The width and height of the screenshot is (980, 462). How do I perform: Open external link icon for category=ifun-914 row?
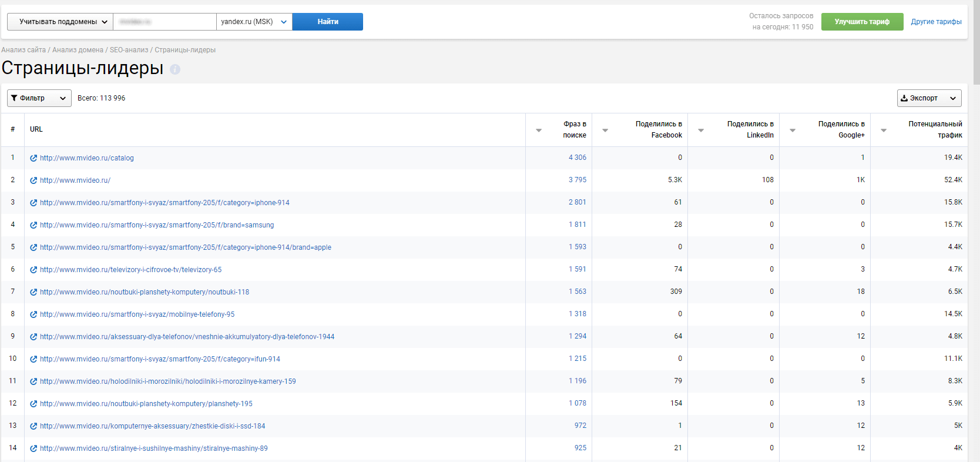coord(33,359)
